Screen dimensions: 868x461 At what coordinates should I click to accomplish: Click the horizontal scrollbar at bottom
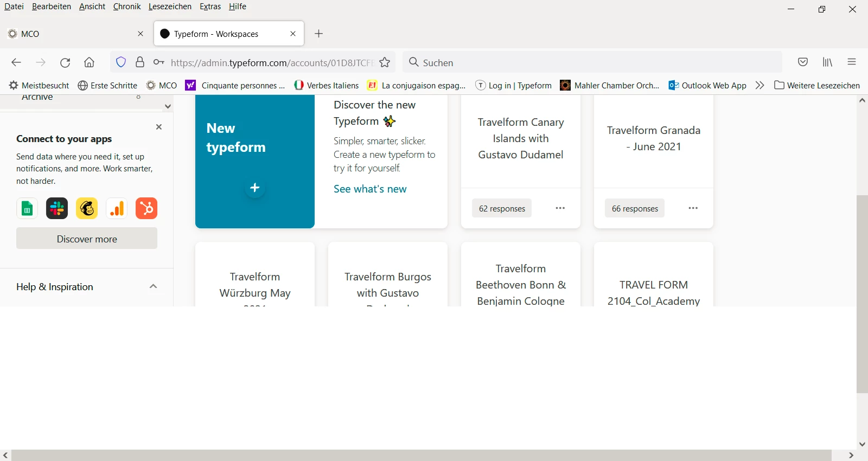[x=422, y=455]
